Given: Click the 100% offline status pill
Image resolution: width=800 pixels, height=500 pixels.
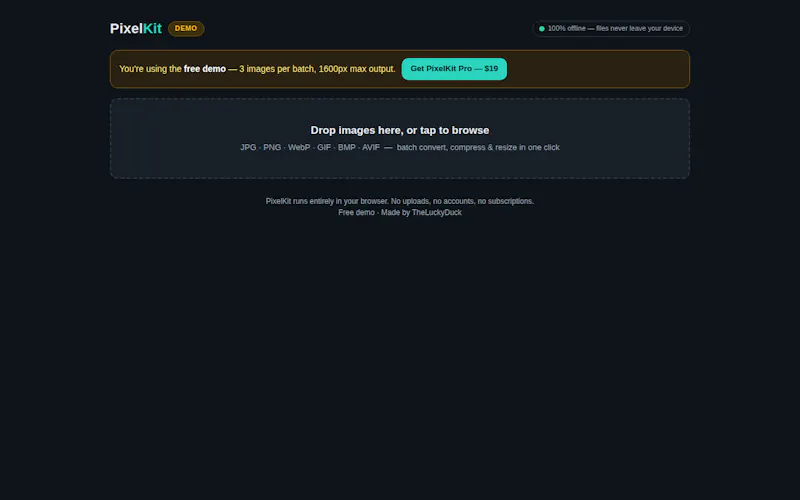Looking at the screenshot, I should coord(611,29).
